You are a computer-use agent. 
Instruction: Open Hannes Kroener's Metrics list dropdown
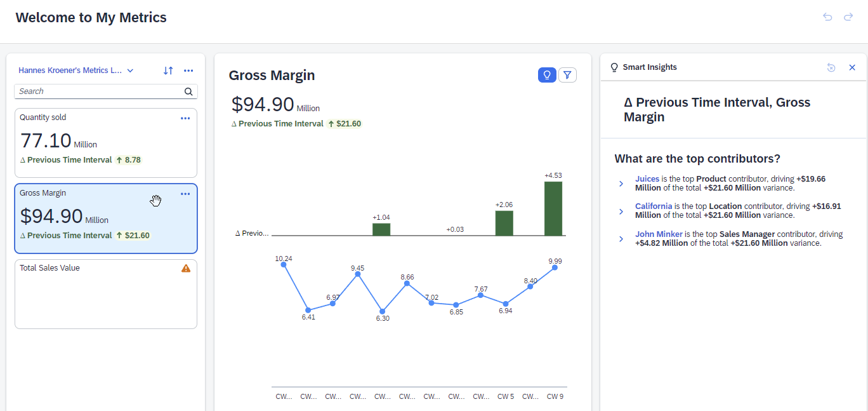pyautogui.click(x=76, y=71)
